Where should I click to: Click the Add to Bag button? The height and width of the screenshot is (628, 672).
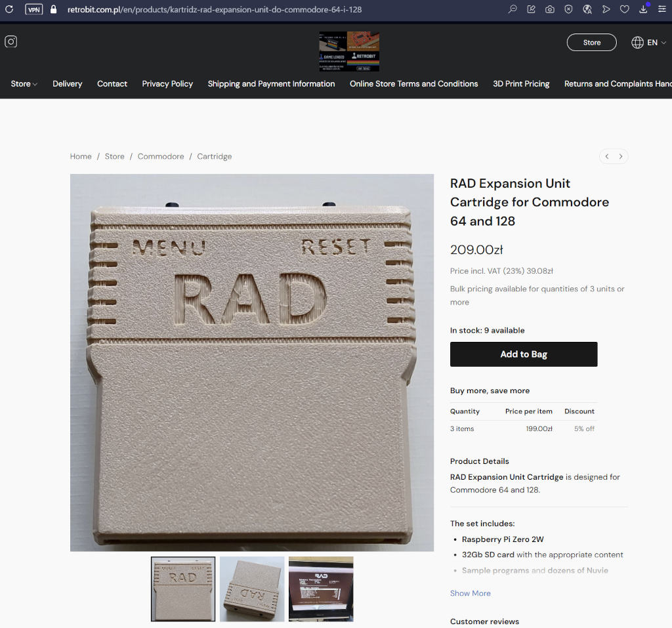pos(524,354)
